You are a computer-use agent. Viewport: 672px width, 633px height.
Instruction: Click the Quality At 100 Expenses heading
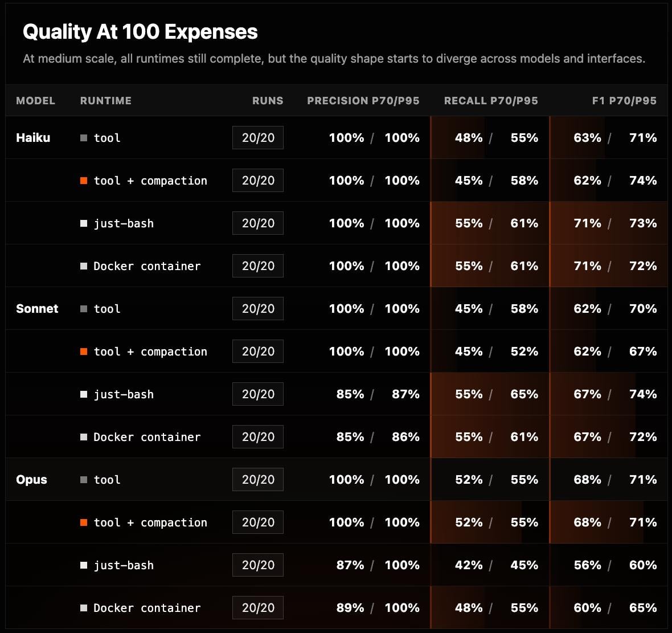pos(140,32)
